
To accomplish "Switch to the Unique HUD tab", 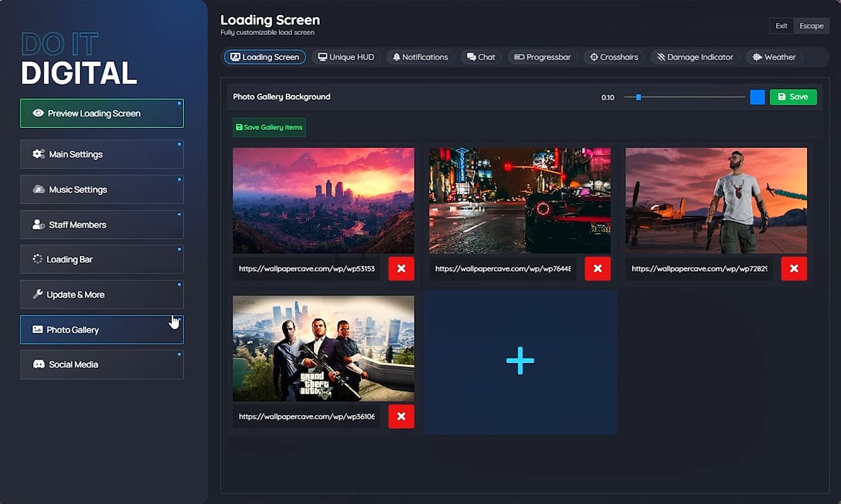I will [346, 57].
